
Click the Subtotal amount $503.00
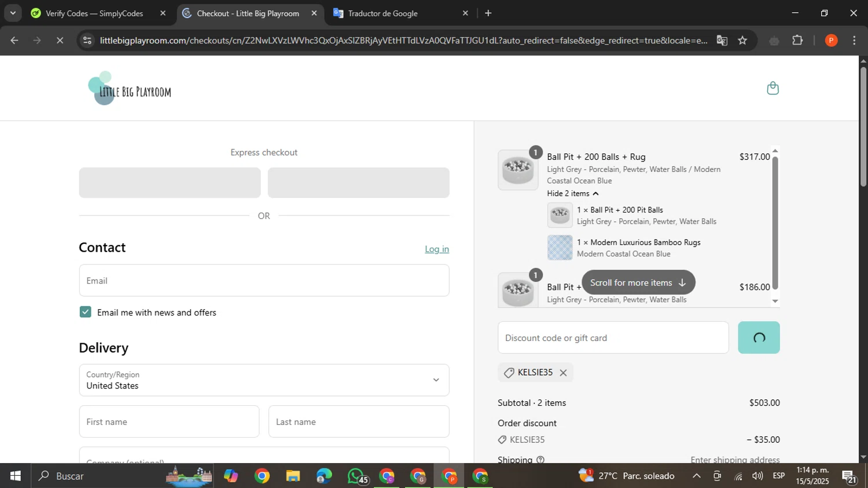(x=764, y=403)
